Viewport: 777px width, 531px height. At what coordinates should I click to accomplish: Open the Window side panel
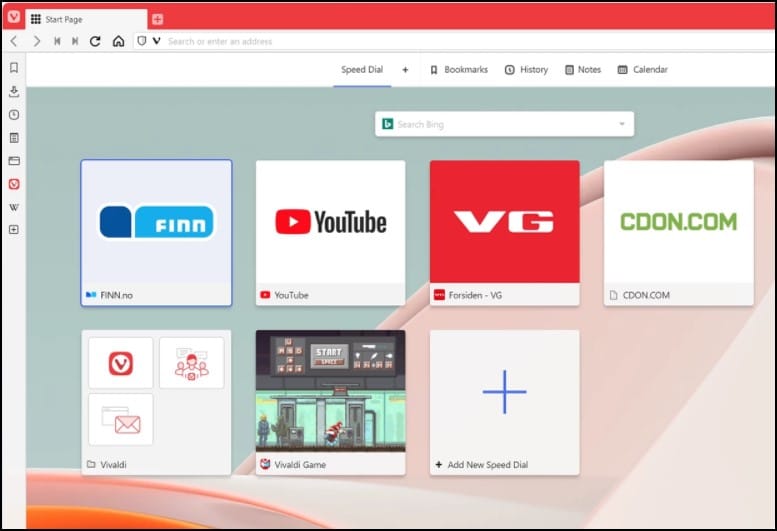coord(14,161)
